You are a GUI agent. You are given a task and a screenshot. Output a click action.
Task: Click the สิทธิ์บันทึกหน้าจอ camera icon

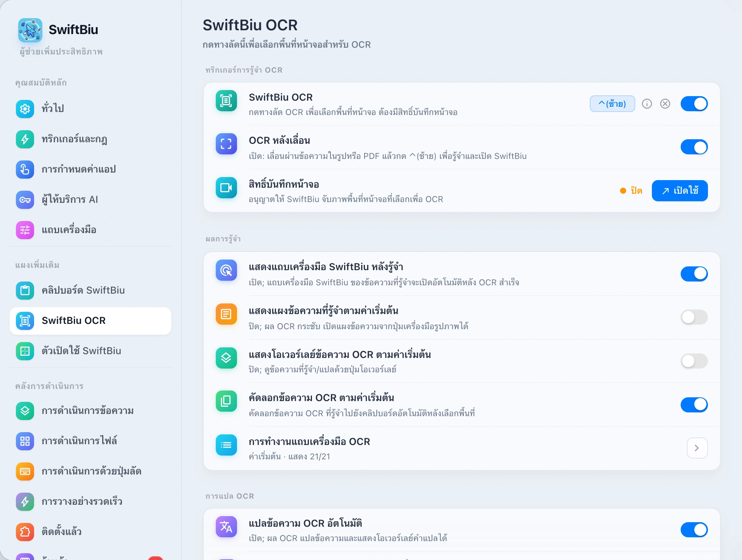pyautogui.click(x=226, y=188)
